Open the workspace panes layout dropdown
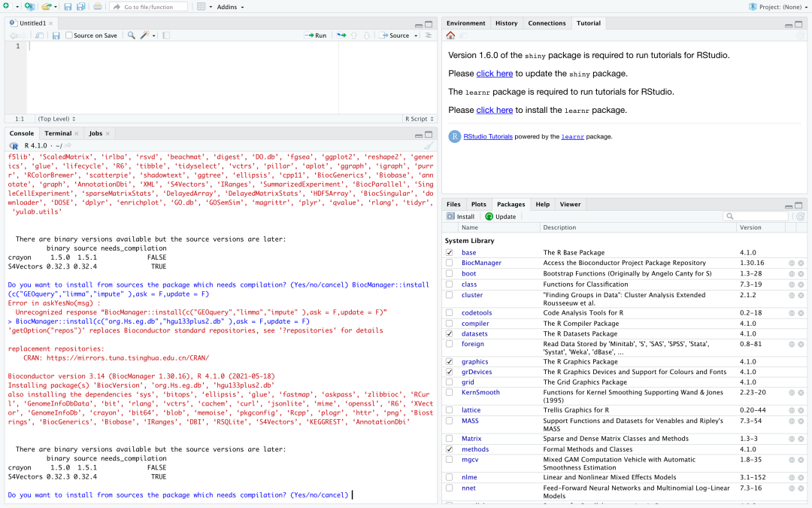 click(205, 7)
